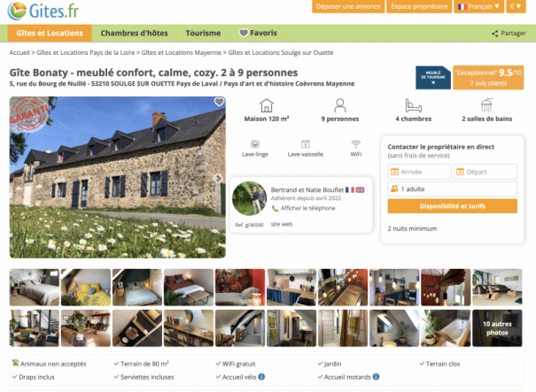This screenshot has height=392, width=536.
Task: Open the Français language dropdown
Action: [478, 6]
